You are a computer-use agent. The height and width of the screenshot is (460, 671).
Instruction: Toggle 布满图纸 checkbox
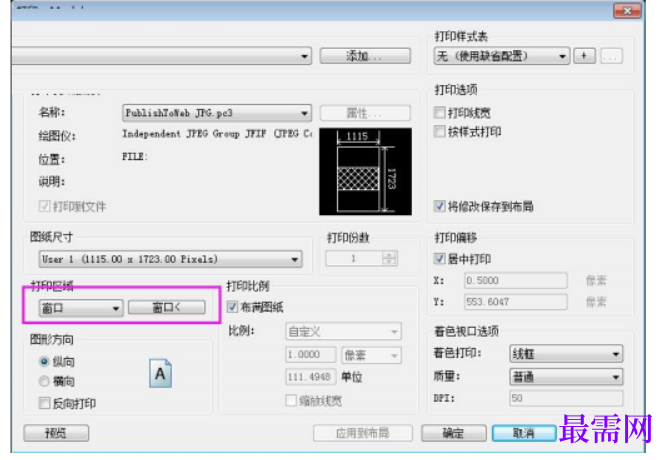[x=232, y=306]
